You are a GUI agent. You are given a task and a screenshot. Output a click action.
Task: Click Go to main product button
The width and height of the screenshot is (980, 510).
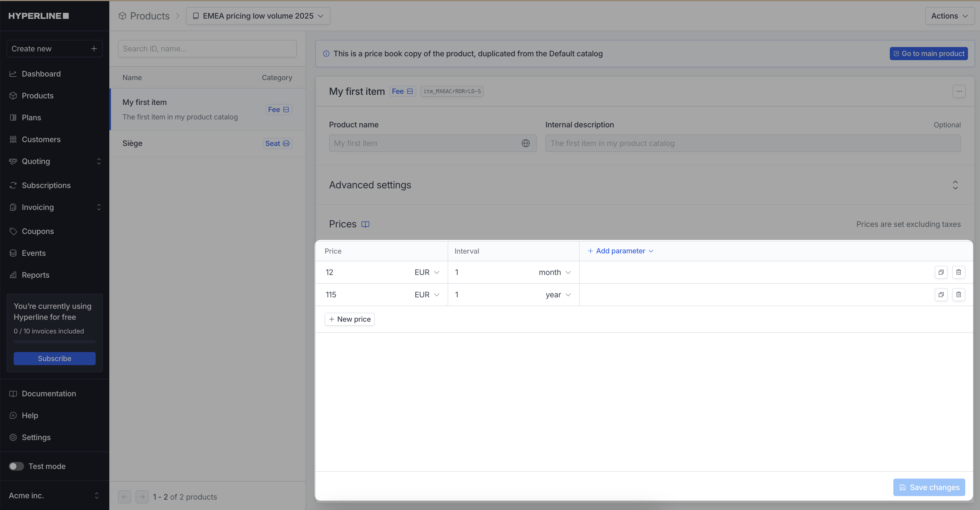click(929, 54)
